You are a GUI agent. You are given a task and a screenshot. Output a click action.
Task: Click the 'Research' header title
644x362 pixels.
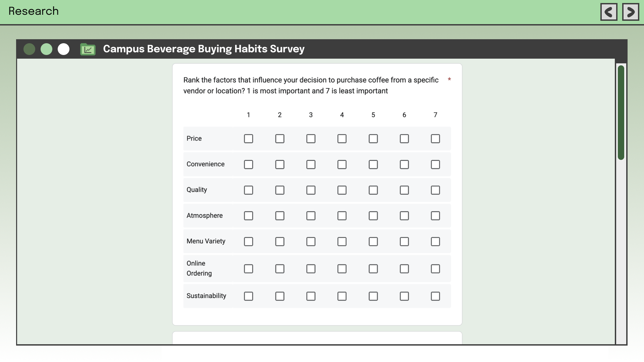tap(34, 11)
